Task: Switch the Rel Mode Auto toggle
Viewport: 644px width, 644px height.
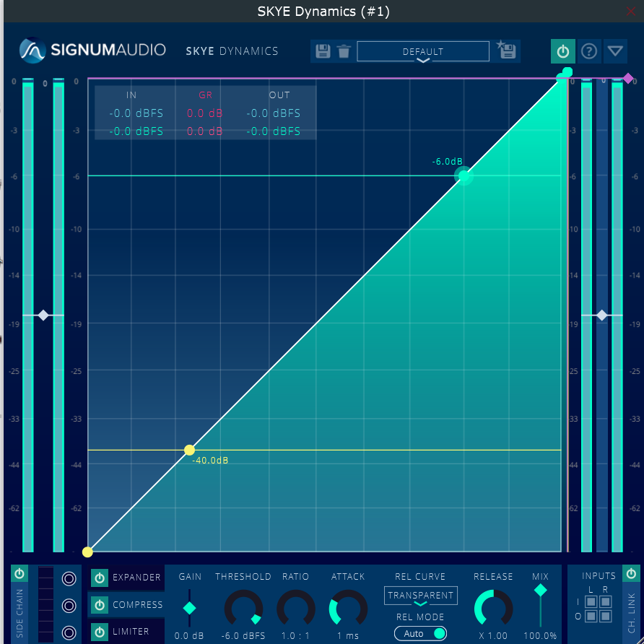Action: 420,634
